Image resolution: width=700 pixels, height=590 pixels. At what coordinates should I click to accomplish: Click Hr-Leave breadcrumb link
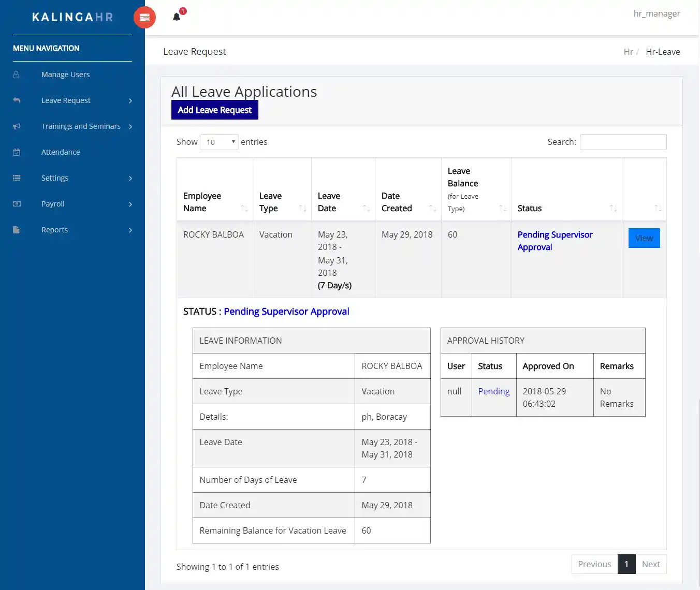click(x=663, y=52)
